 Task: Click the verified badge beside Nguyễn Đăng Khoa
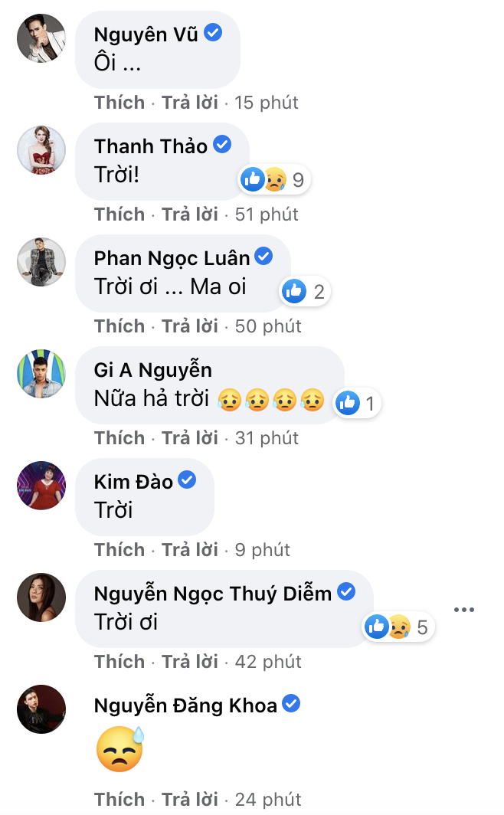(x=291, y=704)
